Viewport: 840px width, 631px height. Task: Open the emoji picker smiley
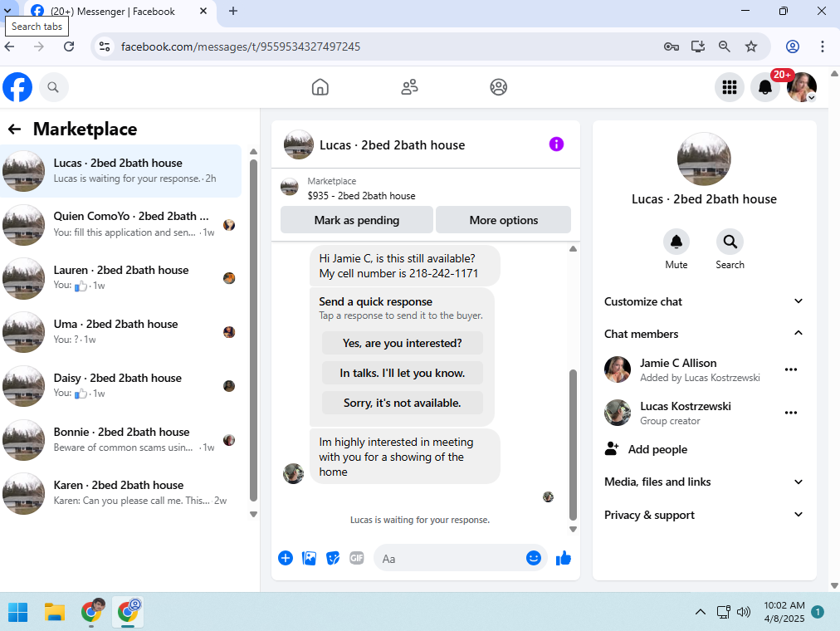click(x=533, y=558)
